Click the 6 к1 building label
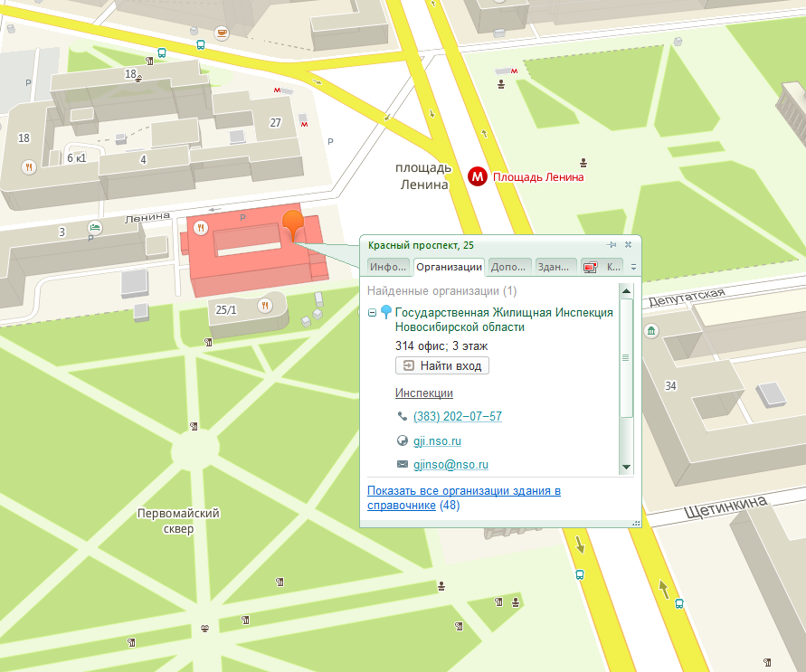The height and width of the screenshot is (672, 806). coord(77,158)
